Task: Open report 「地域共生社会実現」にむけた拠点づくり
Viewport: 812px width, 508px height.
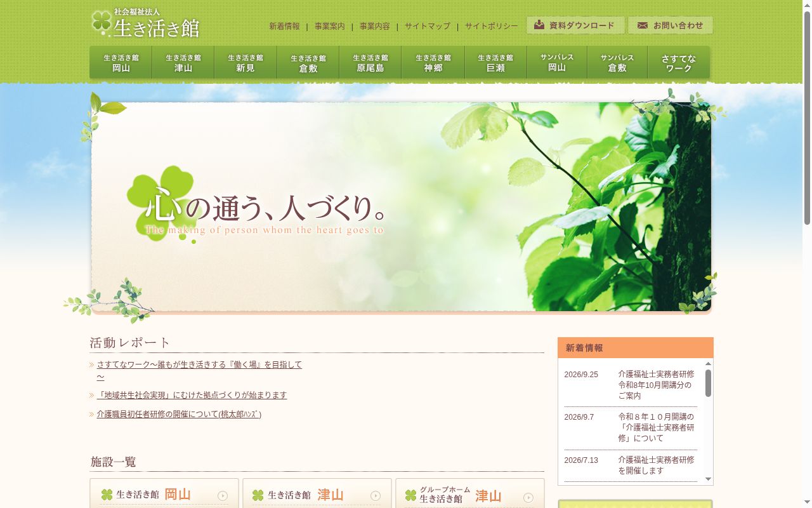Action: [192, 395]
